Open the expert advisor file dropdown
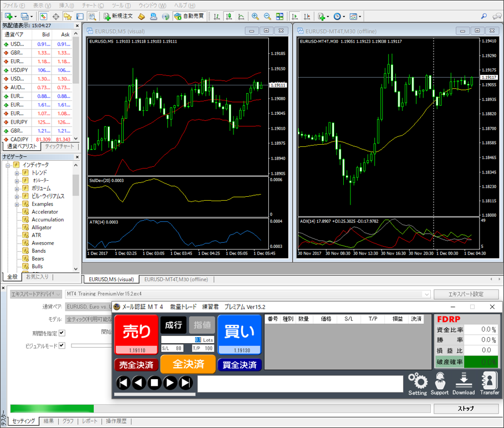 point(426,294)
